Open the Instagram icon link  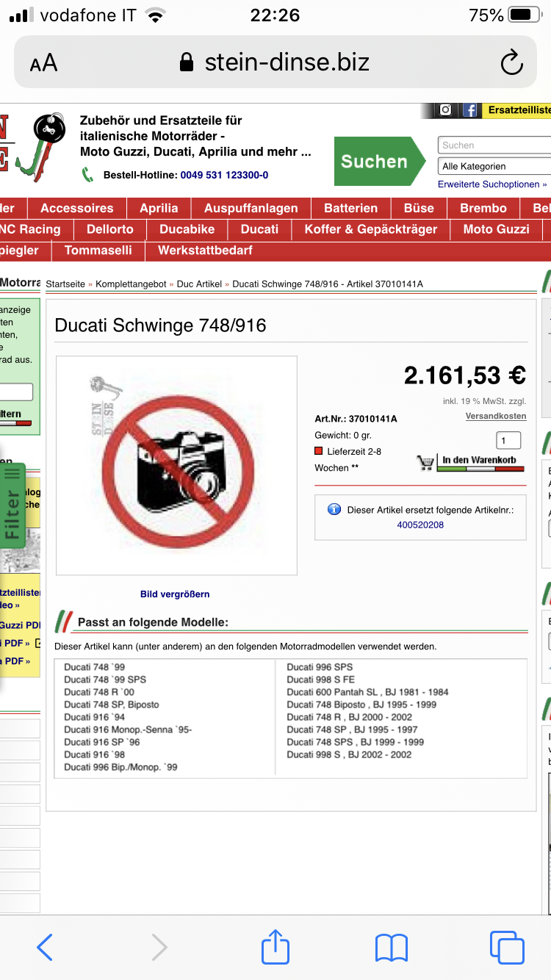click(x=446, y=110)
